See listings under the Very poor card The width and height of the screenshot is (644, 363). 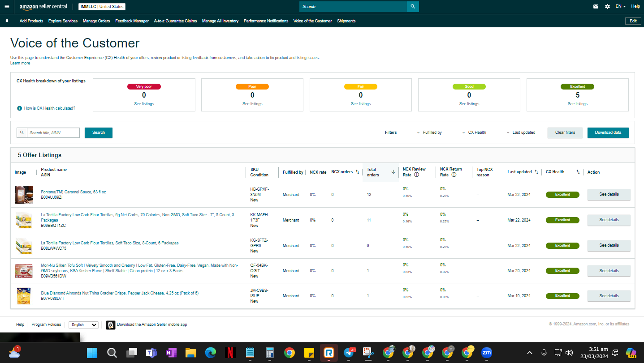144,104
